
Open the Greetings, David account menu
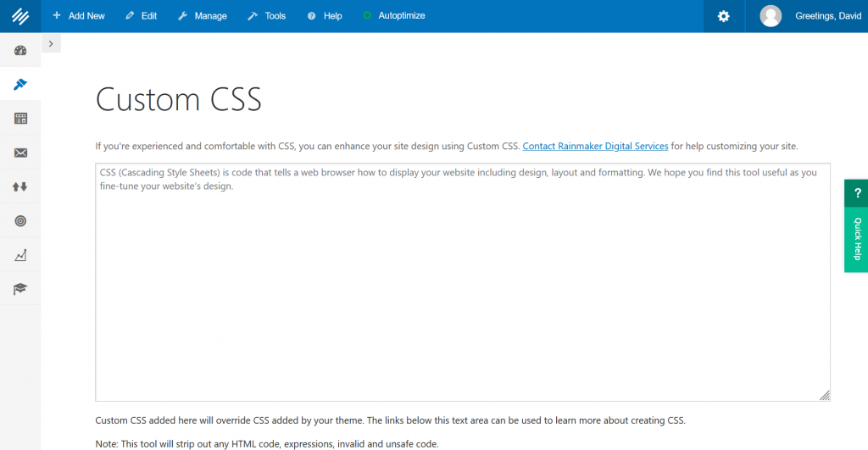(x=827, y=16)
